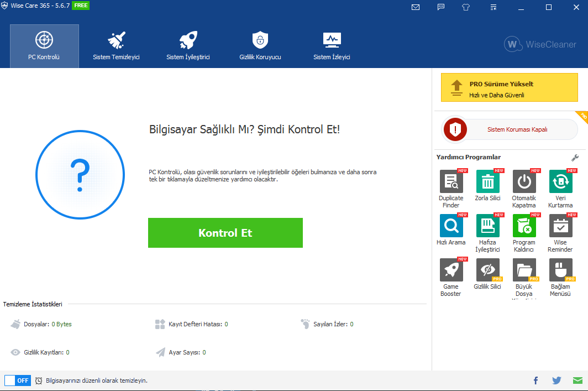
Task: Click the 'Yardımcı Programlar' heading
Action: pyautogui.click(x=469, y=157)
